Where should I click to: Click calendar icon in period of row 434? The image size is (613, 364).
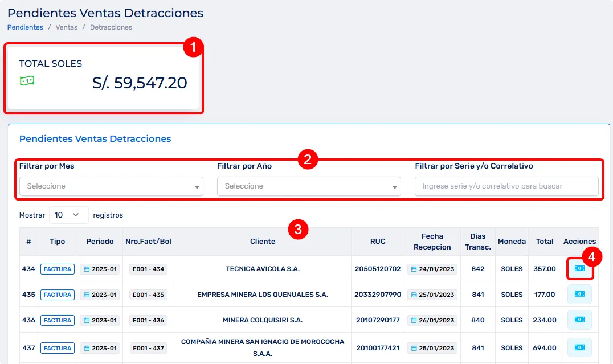pos(87,269)
